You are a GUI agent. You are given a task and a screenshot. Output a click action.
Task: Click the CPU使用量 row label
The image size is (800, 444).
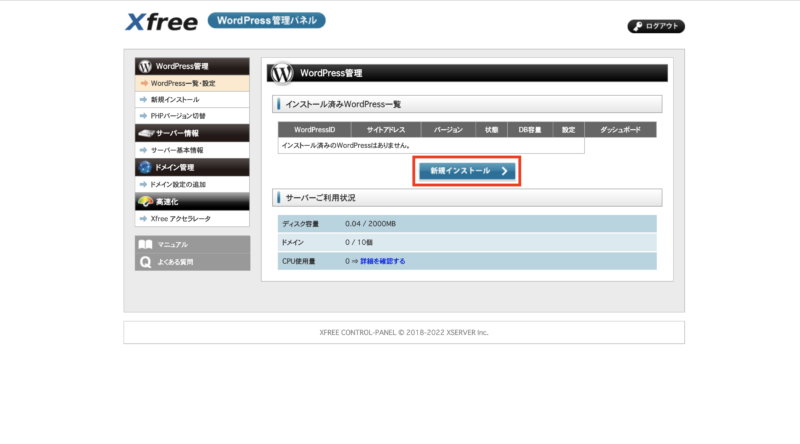(298, 261)
